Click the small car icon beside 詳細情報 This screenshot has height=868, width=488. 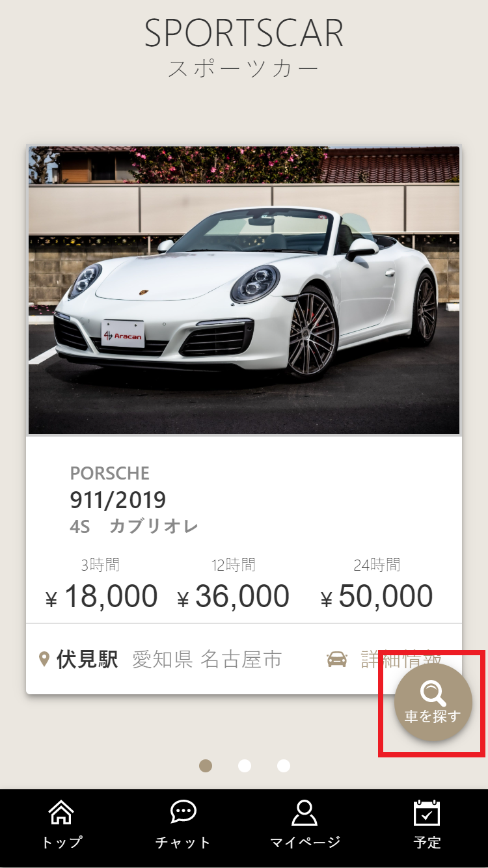pyautogui.click(x=337, y=660)
